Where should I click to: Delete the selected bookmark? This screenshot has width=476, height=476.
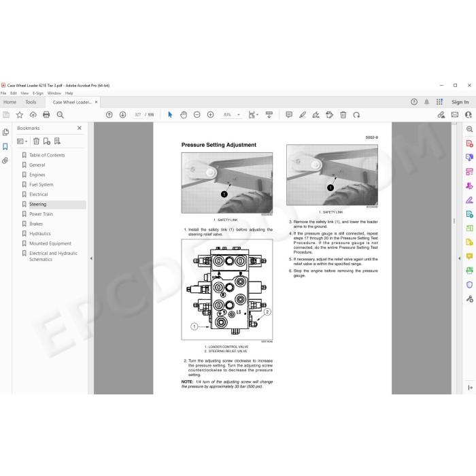click(36, 141)
